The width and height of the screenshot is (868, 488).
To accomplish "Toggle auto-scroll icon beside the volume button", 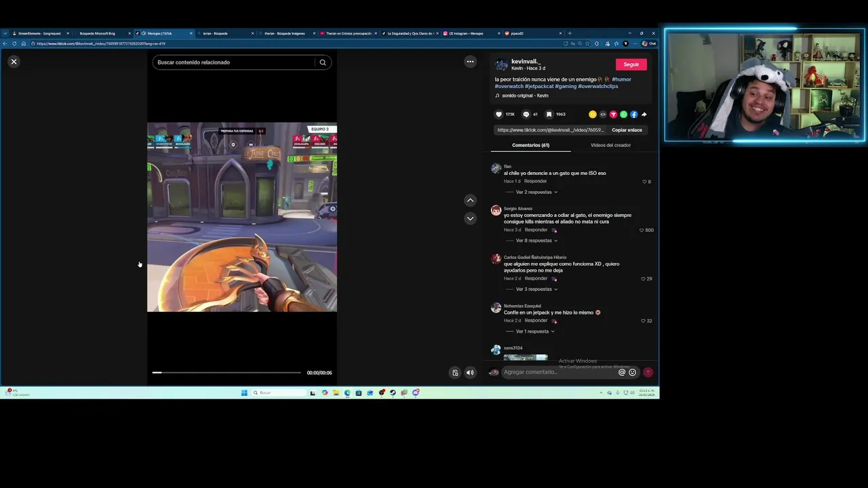I will [455, 372].
